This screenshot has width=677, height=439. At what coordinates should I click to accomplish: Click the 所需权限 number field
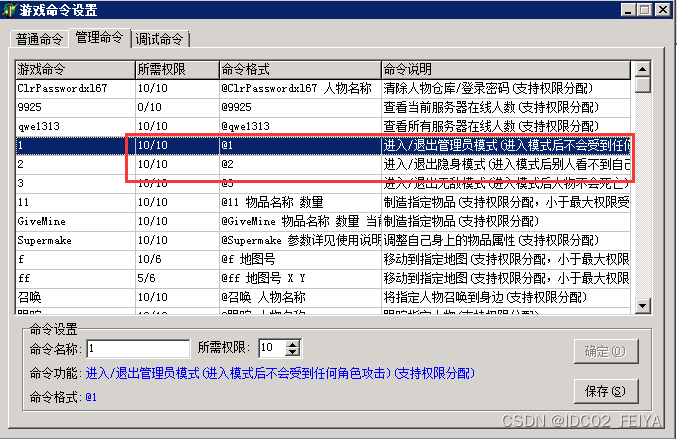(270, 348)
